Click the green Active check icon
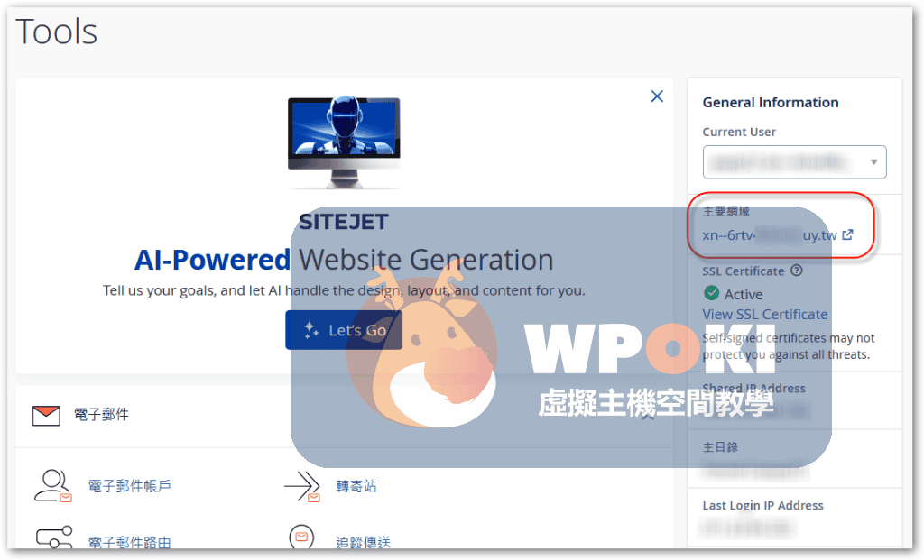Image resolution: width=924 pixels, height=560 pixels. tap(711, 294)
